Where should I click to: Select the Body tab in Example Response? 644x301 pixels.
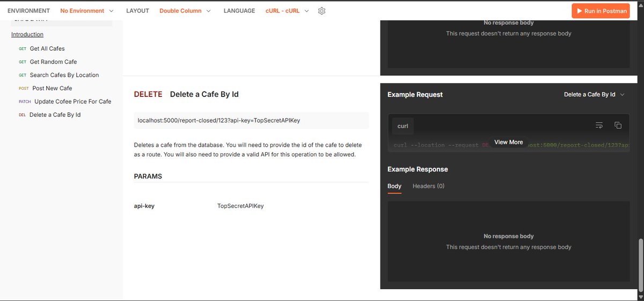394,186
